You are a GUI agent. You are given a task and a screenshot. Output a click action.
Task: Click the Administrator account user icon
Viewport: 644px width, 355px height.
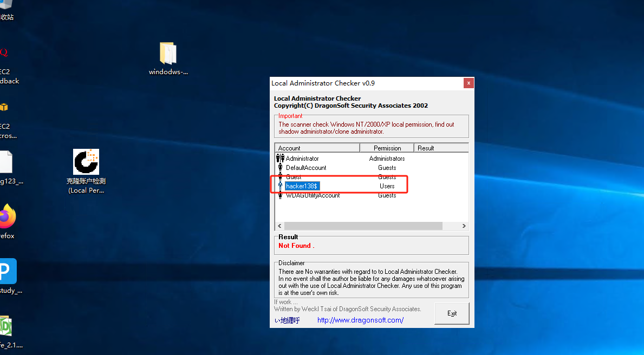(280, 158)
